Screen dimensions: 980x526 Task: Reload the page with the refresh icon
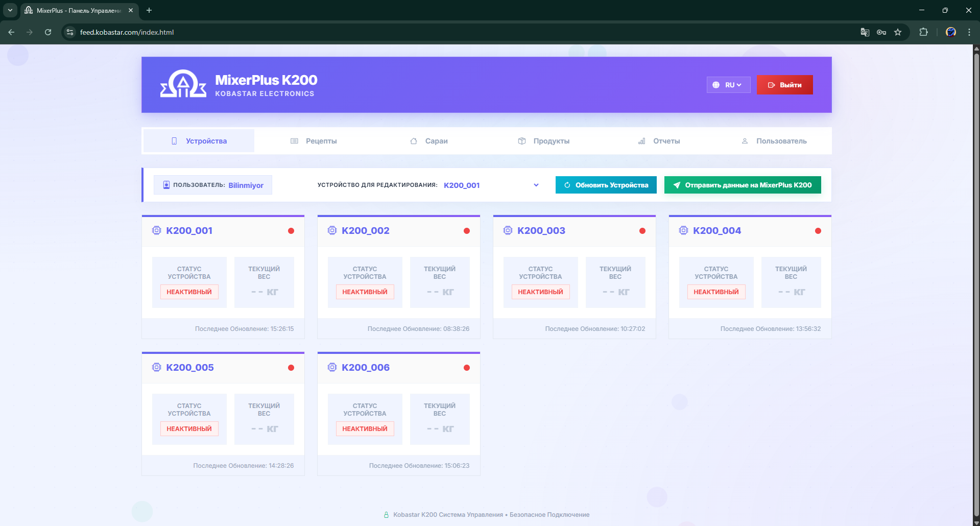(x=48, y=32)
